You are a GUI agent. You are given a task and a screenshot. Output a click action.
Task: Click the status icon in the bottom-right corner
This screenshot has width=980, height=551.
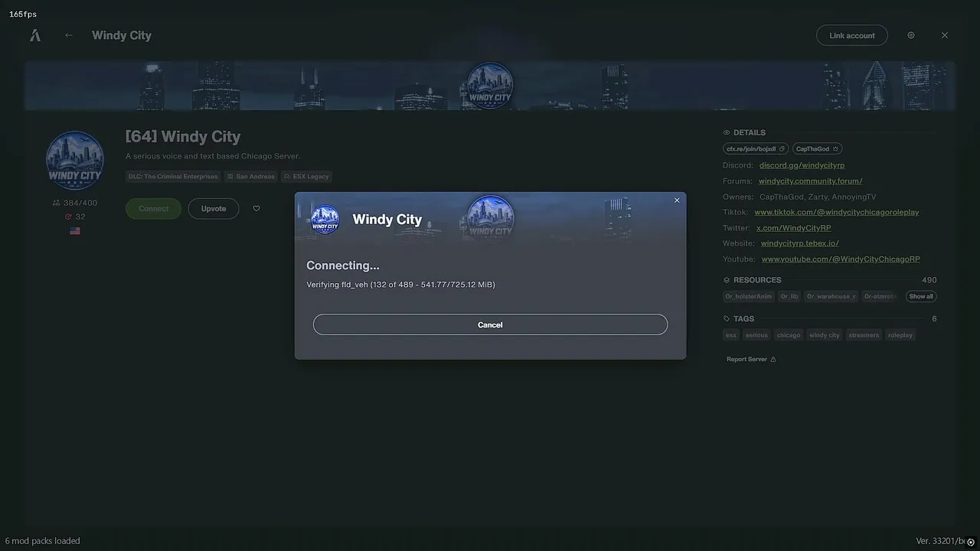click(971, 542)
